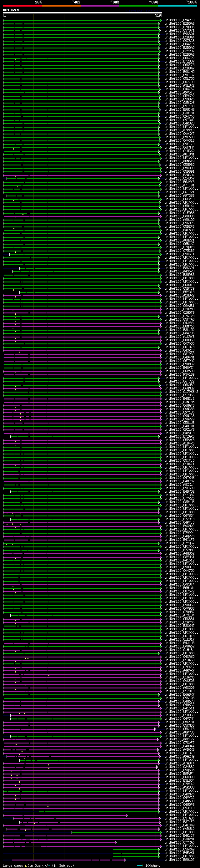Select hit label UniRef100_Q6C7R2
The image size is (200, 868).
coord(179,58)
